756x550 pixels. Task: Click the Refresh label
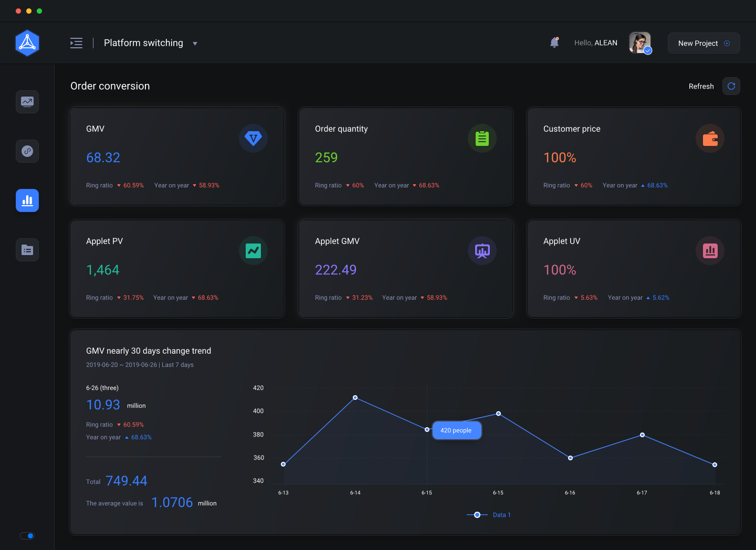coord(701,86)
